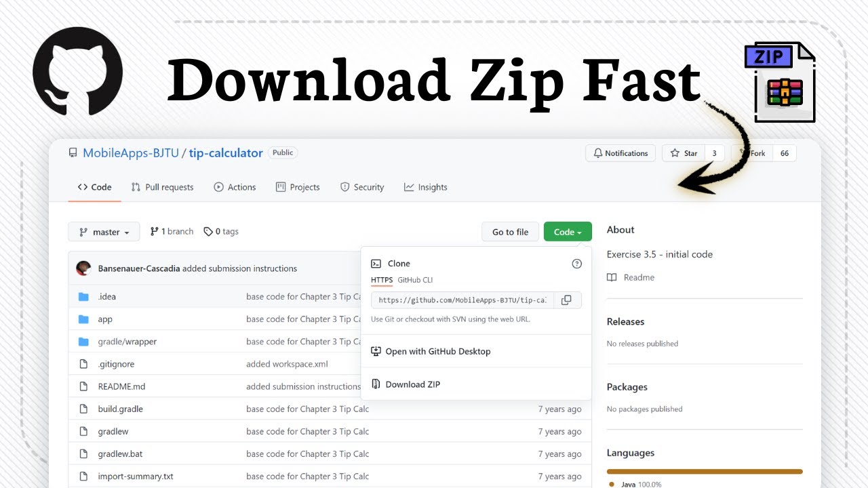Screen dimensions: 868x488
Task: Open the 1 branch link
Action: (x=172, y=232)
